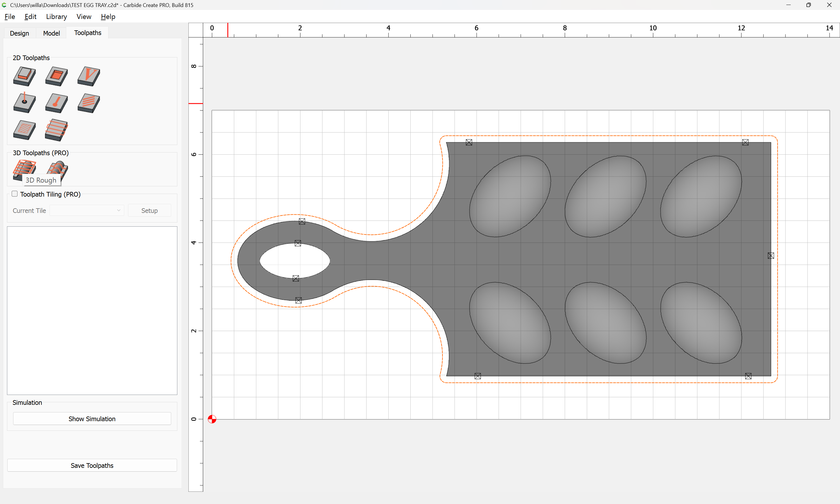Open the File menu
Viewport: 840px width, 504px height.
click(x=10, y=17)
